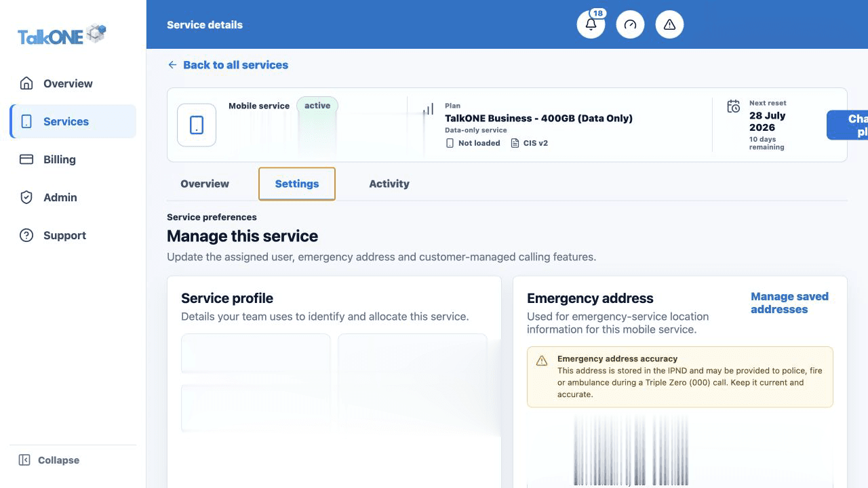The width and height of the screenshot is (868, 488).
Task: Open Admin section in sidebar
Action: point(73,197)
